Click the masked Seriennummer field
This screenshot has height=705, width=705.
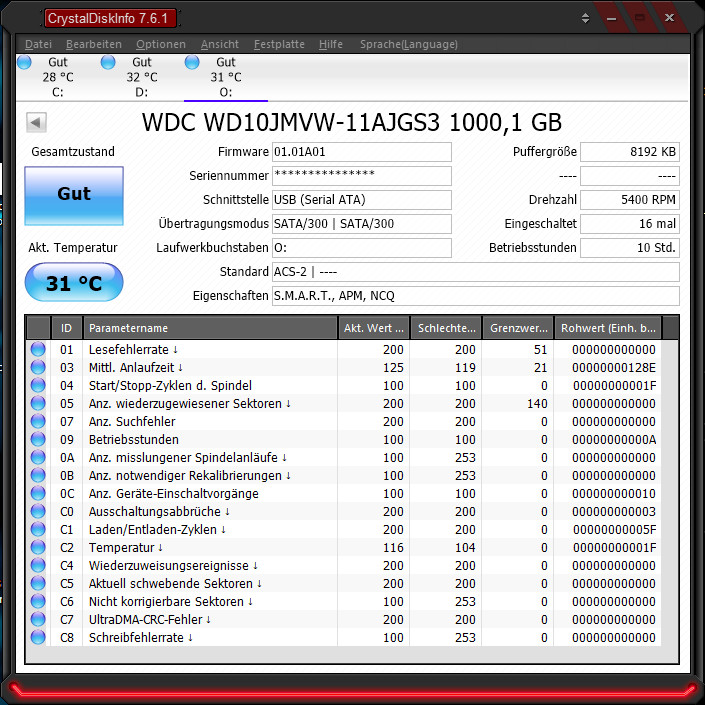(x=361, y=176)
